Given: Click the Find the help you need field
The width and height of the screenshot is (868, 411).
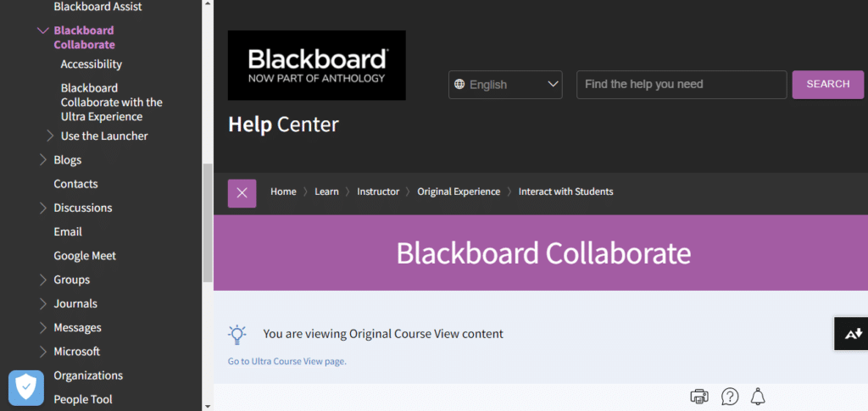Looking at the screenshot, I should pos(682,85).
